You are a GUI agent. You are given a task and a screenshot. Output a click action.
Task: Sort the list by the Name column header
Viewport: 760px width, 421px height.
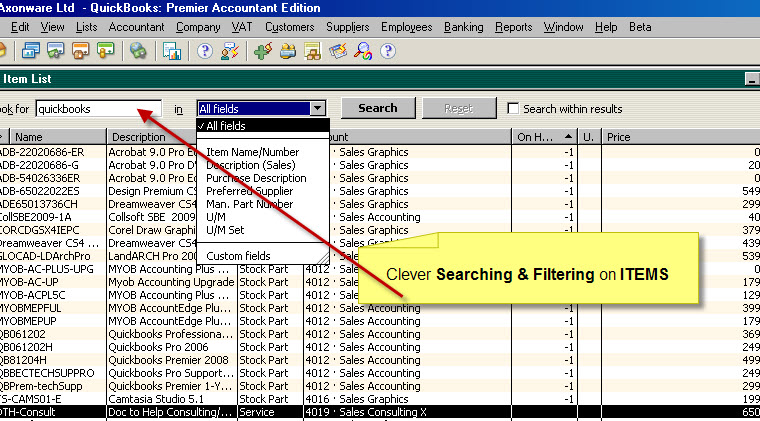tap(58, 137)
